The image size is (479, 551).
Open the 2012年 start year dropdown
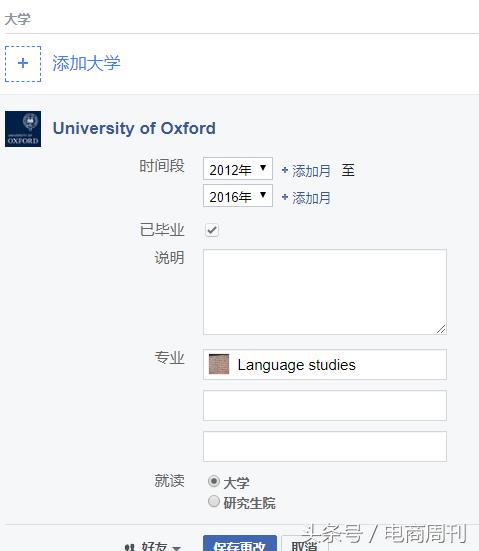pyautogui.click(x=238, y=169)
